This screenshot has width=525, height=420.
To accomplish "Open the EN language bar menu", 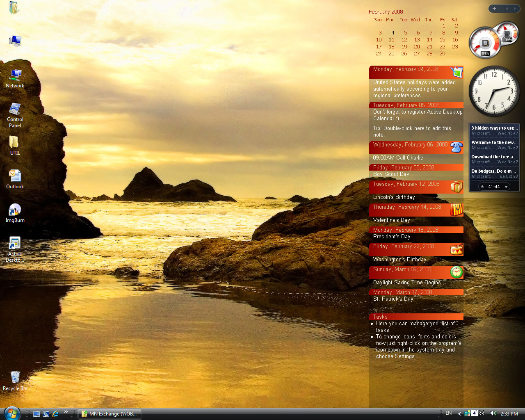I will coord(449,413).
